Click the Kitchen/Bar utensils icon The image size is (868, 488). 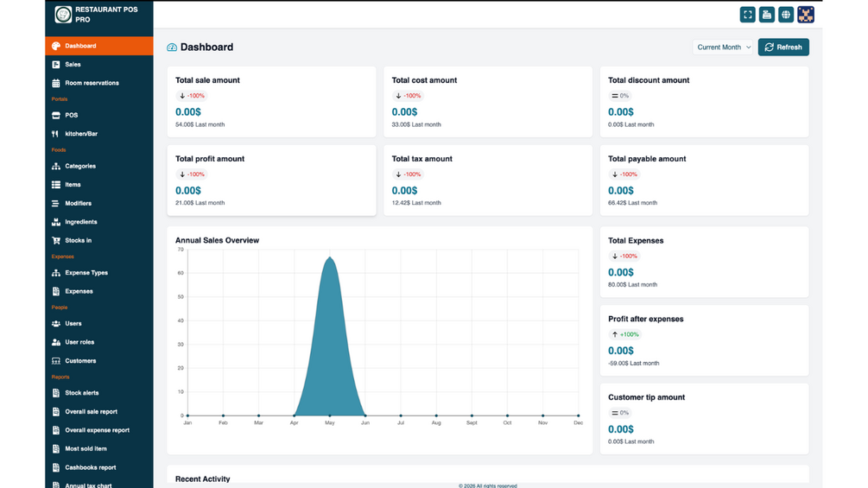click(x=55, y=134)
